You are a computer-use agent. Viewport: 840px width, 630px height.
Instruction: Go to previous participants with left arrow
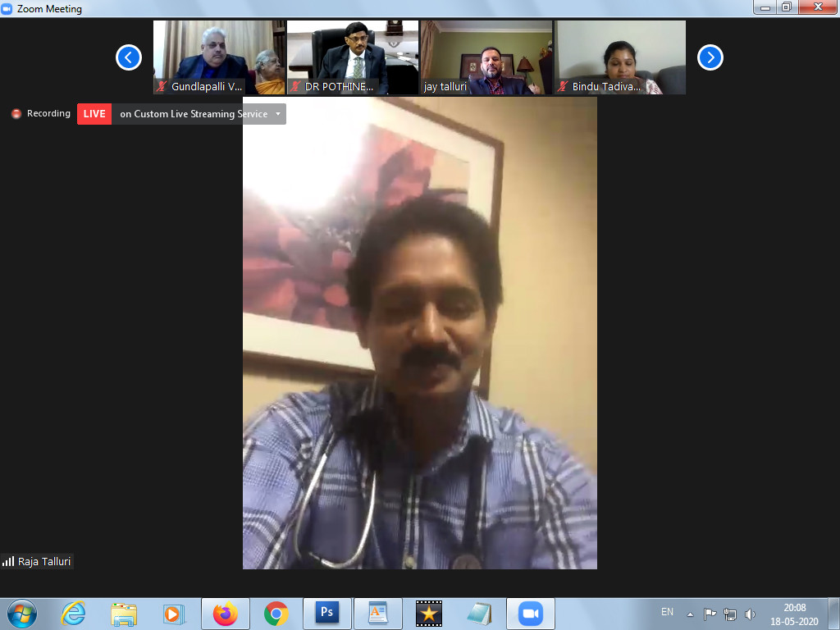[x=129, y=57]
